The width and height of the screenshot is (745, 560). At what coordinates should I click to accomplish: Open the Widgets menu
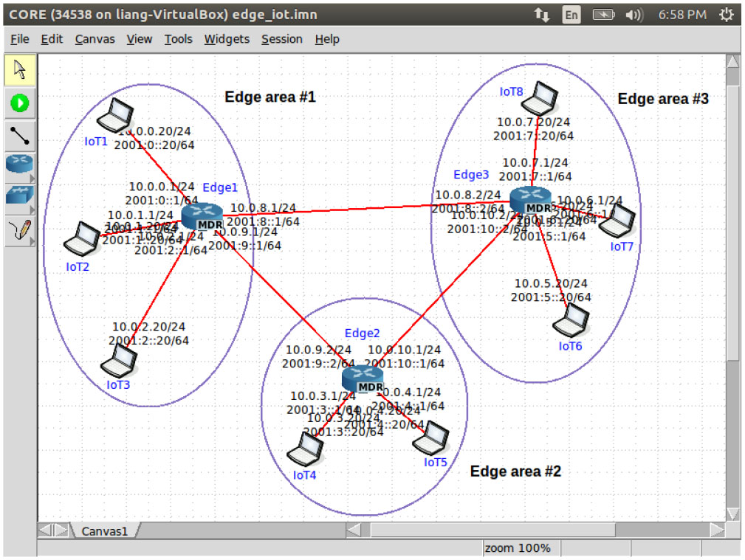[227, 39]
